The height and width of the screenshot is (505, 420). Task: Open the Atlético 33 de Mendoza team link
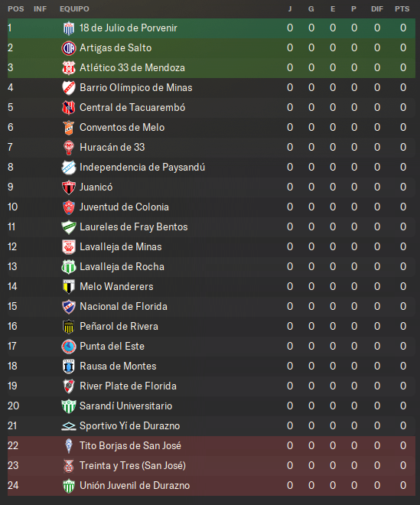[132, 67]
